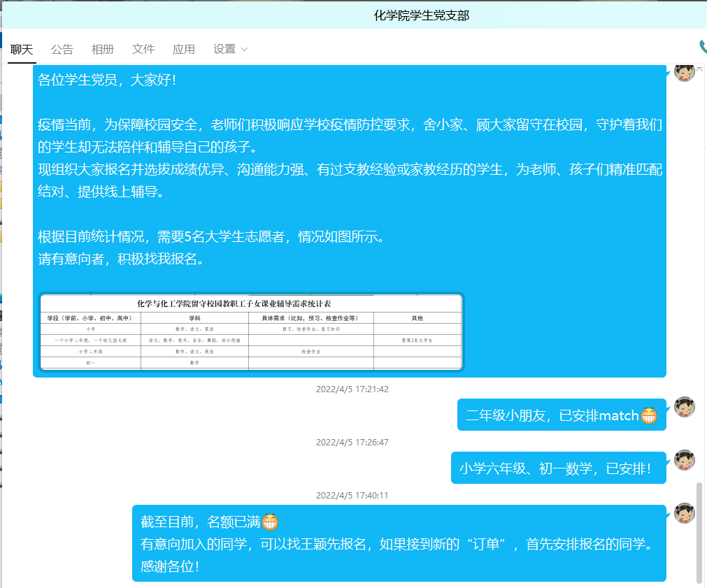Image resolution: width=707 pixels, height=588 pixels.
Task: Click the grinning emoji after 'match'
Action: [x=649, y=415]
